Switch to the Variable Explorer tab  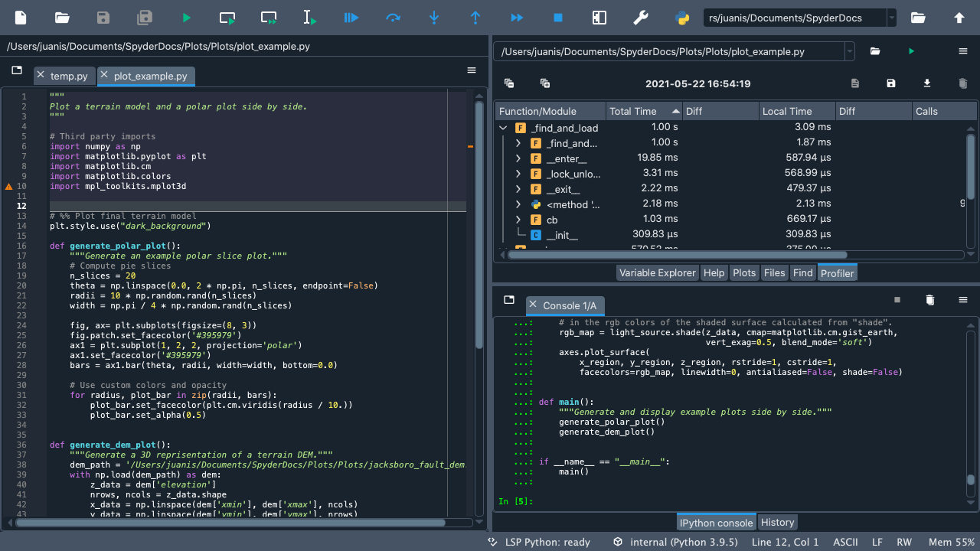tap(657, 273)
